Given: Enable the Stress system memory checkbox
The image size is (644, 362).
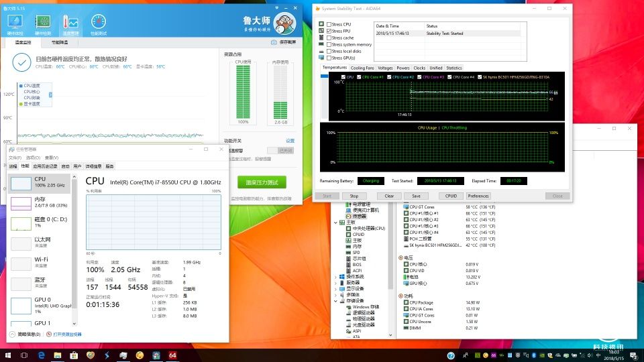Looking at the screenshot, I should coord(329,45).
